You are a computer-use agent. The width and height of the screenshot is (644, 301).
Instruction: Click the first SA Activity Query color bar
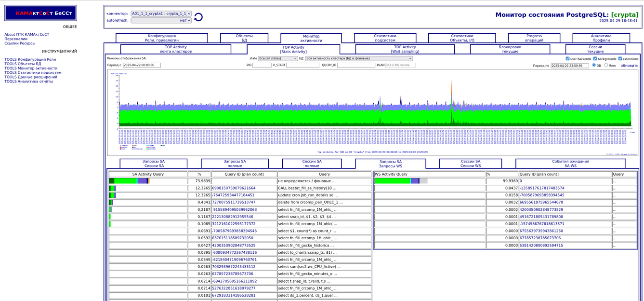point(129,181)
